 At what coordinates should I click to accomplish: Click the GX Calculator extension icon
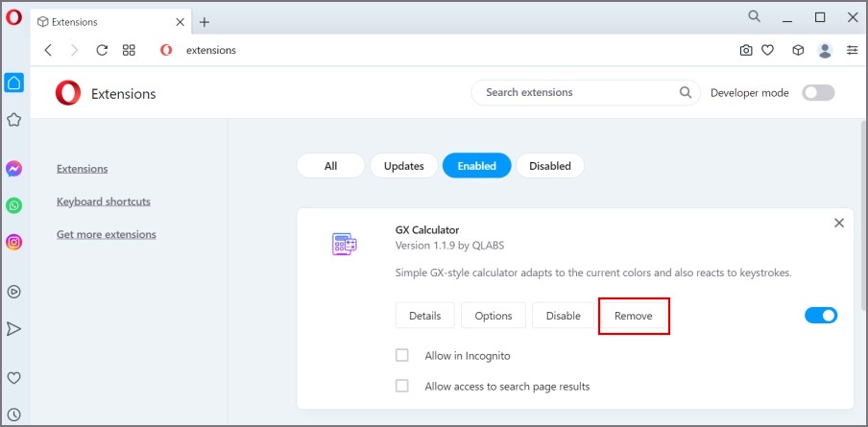pyautogui.click(x=345, y=244)
